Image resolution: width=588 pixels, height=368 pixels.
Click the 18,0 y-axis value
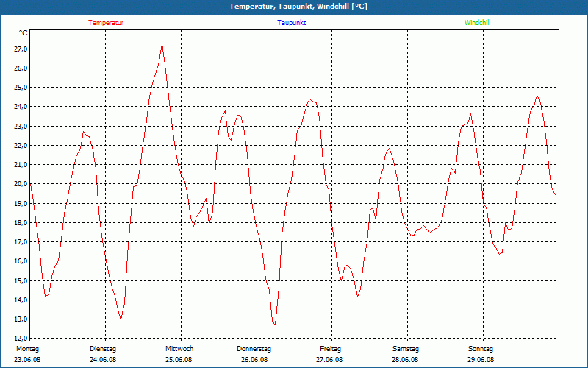tap(21, 223)
